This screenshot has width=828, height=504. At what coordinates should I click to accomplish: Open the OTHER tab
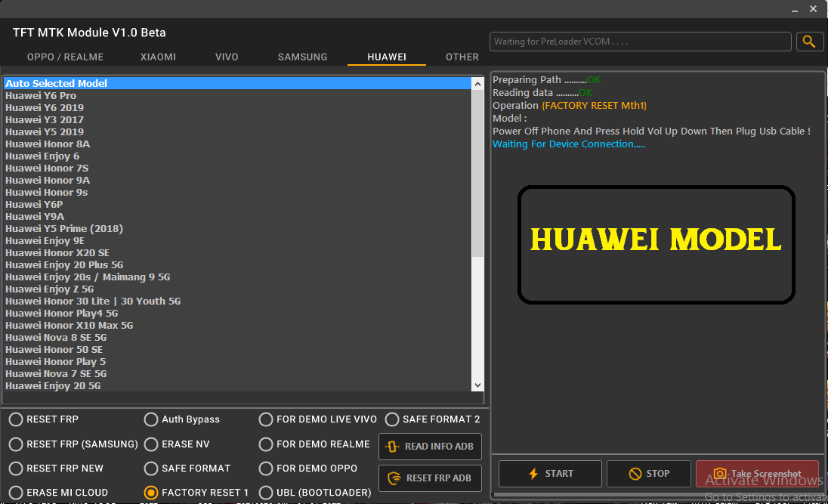click(x=462, y=57)
